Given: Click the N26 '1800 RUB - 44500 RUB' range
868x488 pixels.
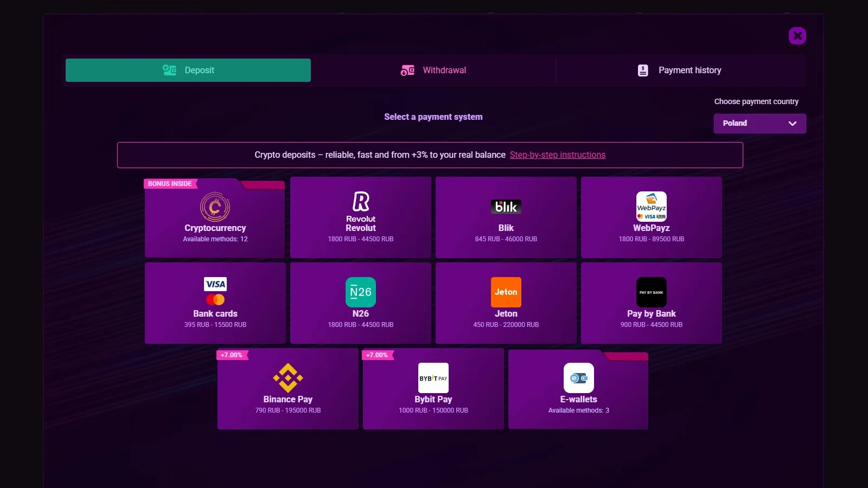Looking at the screenshot, I should (x=361, y=325).
